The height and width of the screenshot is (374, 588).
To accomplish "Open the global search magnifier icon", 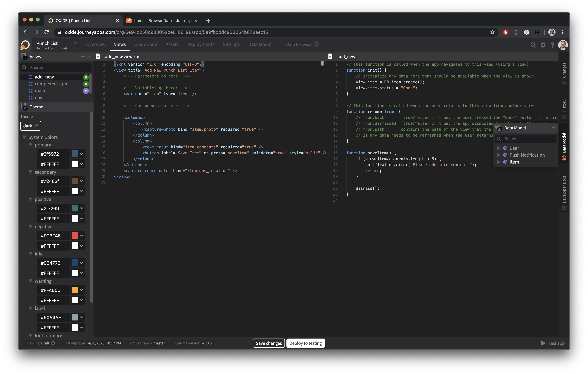I will (x=533, y=45).
